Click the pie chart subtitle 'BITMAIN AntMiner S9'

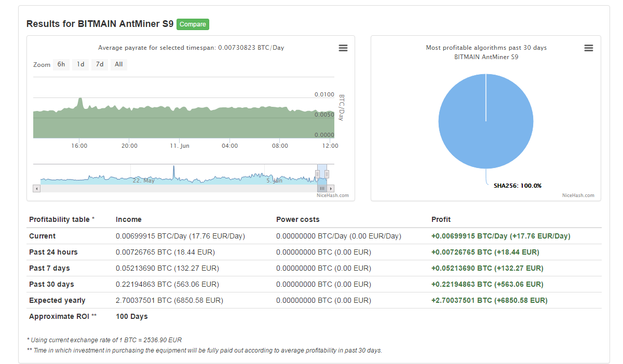(486, 57)
